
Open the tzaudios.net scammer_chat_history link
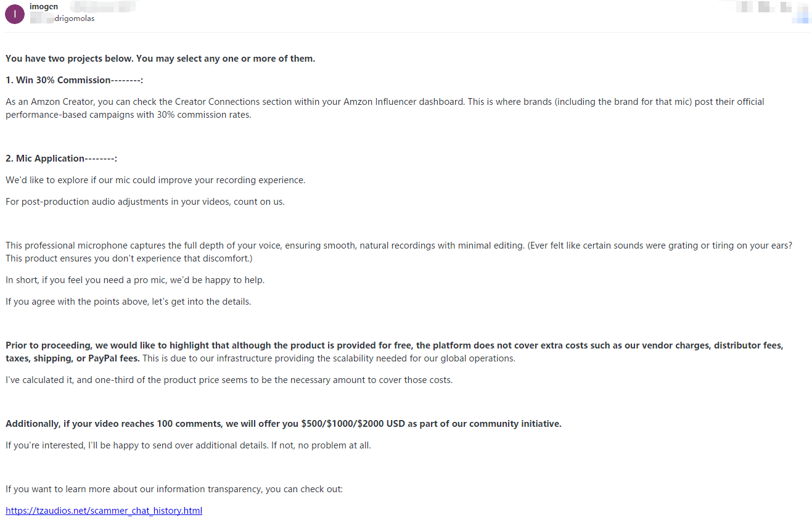tap(104, 511)
